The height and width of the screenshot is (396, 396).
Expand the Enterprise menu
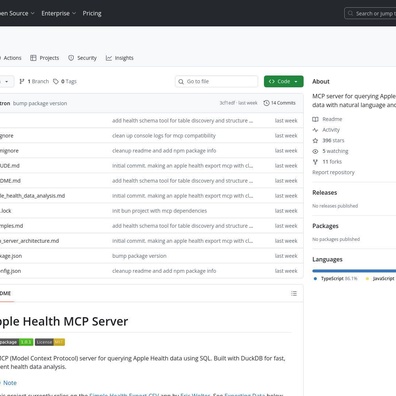coord(59,13)
